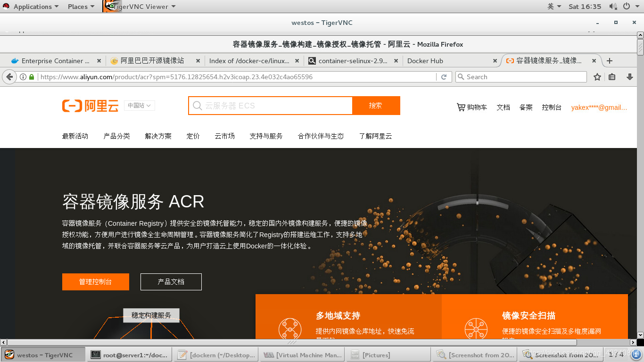This screenshot has width=644, height=362.
Task: Close the 阿里巴巴开源镜像站 tab
Action: [198, 61]
